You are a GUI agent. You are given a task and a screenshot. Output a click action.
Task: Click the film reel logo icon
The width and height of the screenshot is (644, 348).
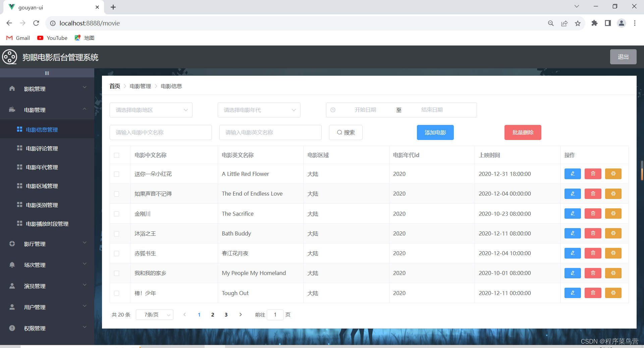tap(9, 57)
